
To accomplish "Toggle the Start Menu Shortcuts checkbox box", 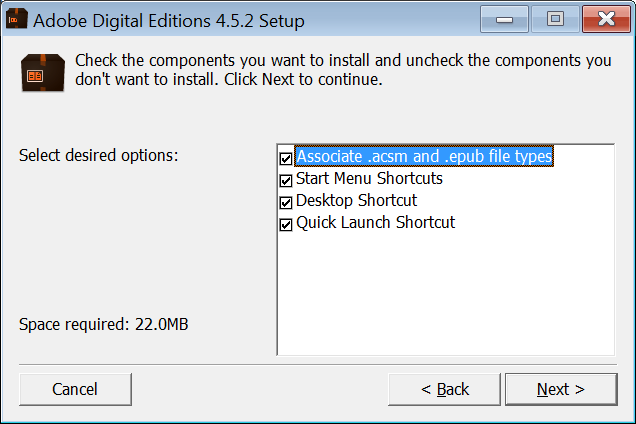I will (x=286, y=180).
